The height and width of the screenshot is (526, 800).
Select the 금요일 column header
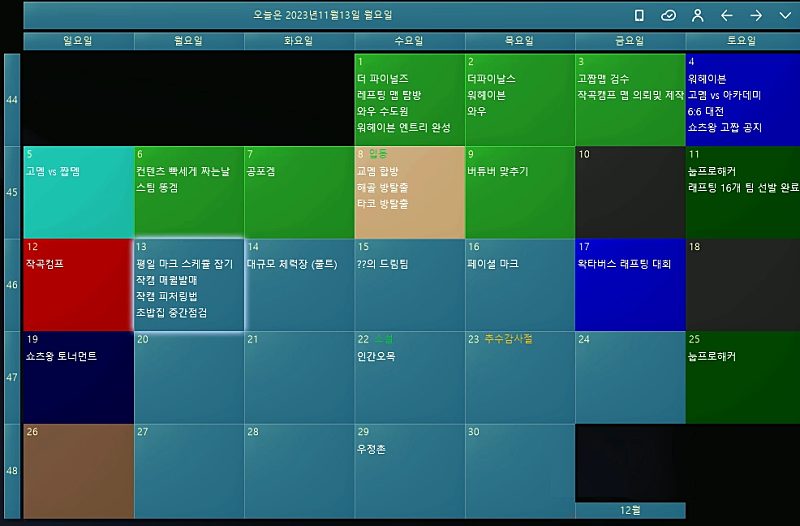click(630, 41)
